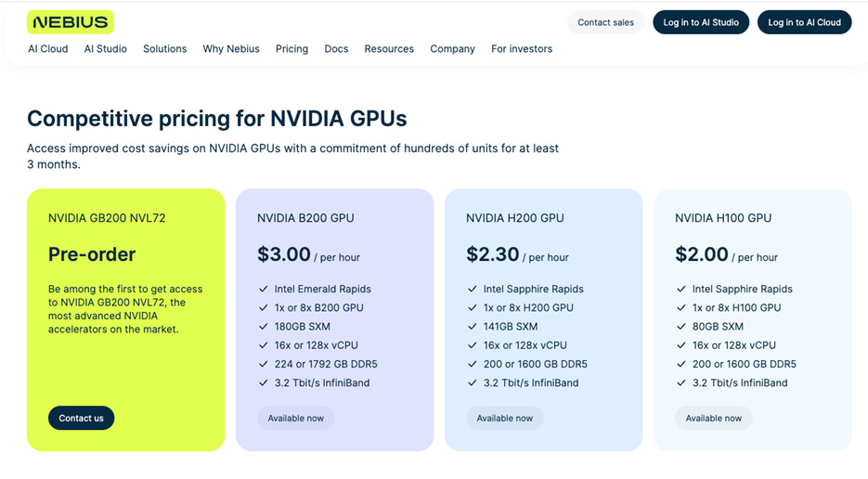
Task: Click checkmark beside Intel Emerald Rapids
Action: point(264,289)
